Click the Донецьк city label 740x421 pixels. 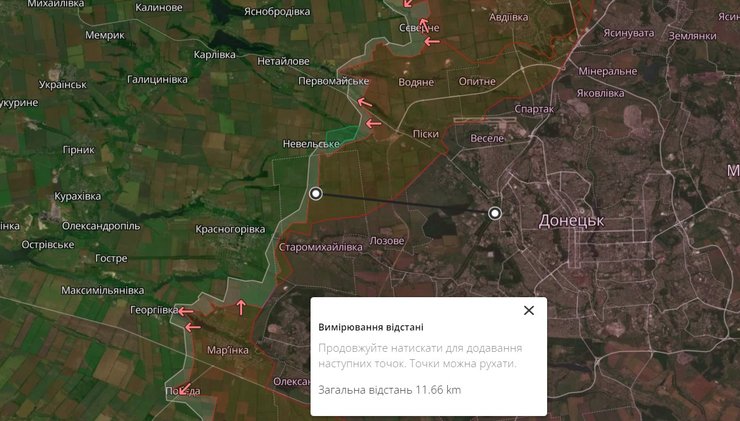571,221
